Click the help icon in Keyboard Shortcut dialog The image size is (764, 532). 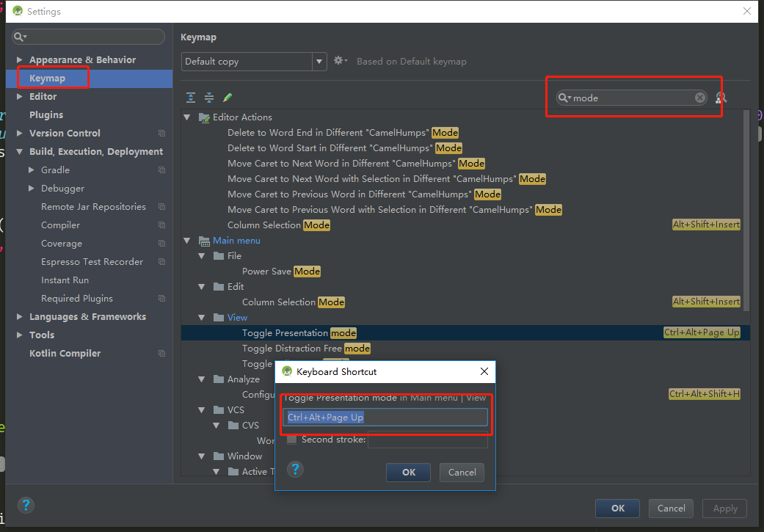(x=295, y=470)
